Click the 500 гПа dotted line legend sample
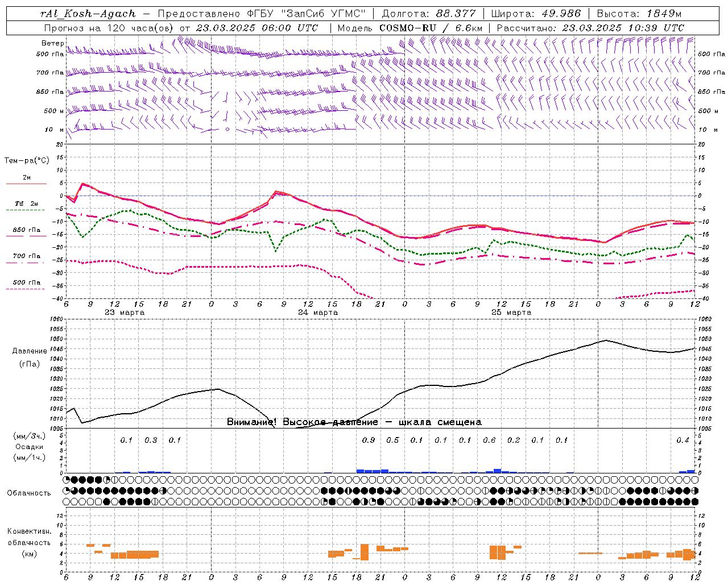 click(x=25, y=289)
